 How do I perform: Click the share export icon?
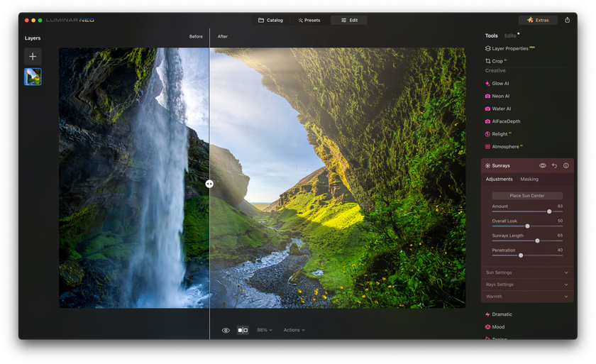[x=567, y=20]
